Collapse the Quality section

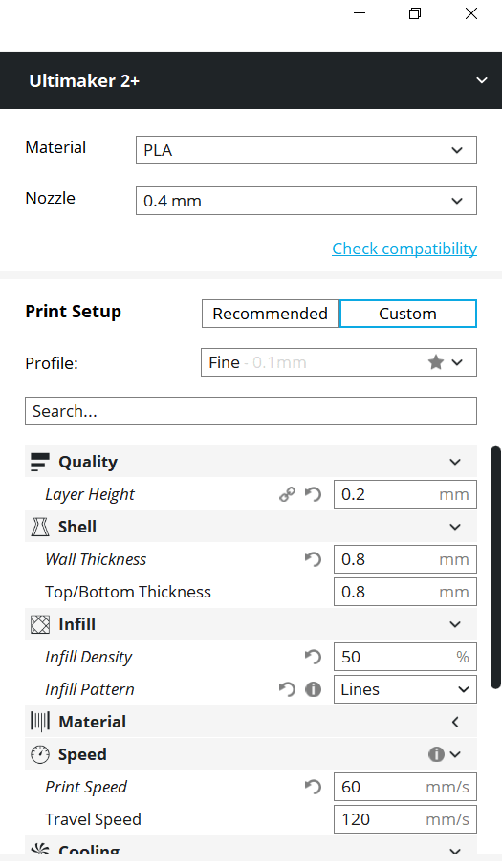tap(455, 462)
